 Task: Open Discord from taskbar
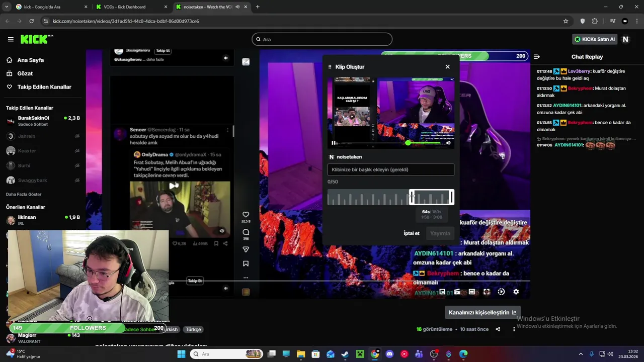click(x=389, y=354)
